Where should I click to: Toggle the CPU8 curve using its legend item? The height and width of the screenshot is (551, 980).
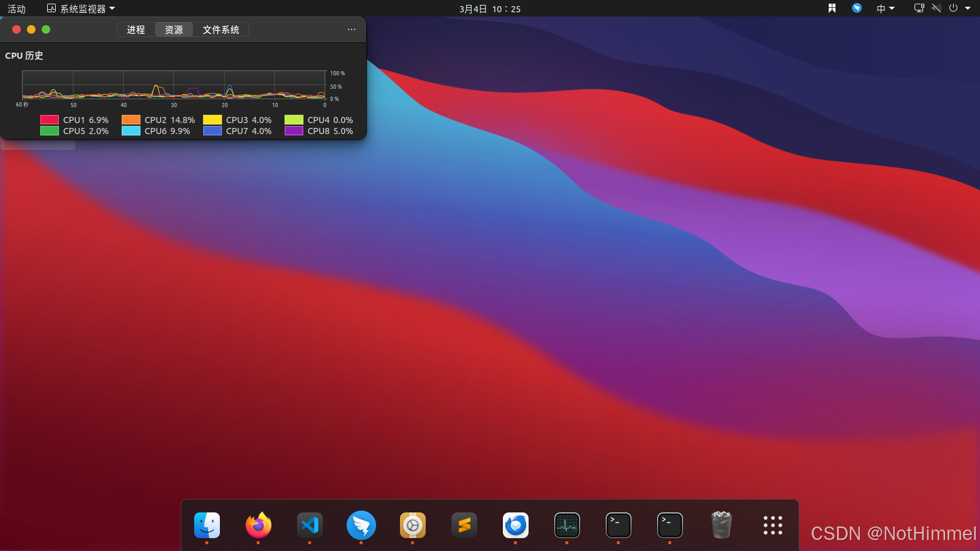pos(318,131)
